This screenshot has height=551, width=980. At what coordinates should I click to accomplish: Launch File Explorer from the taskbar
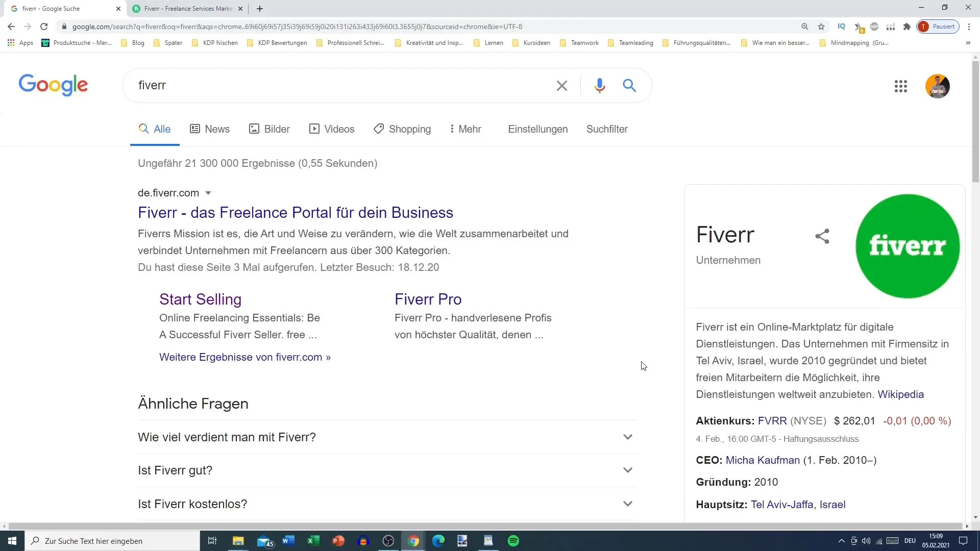click(238, 541)
